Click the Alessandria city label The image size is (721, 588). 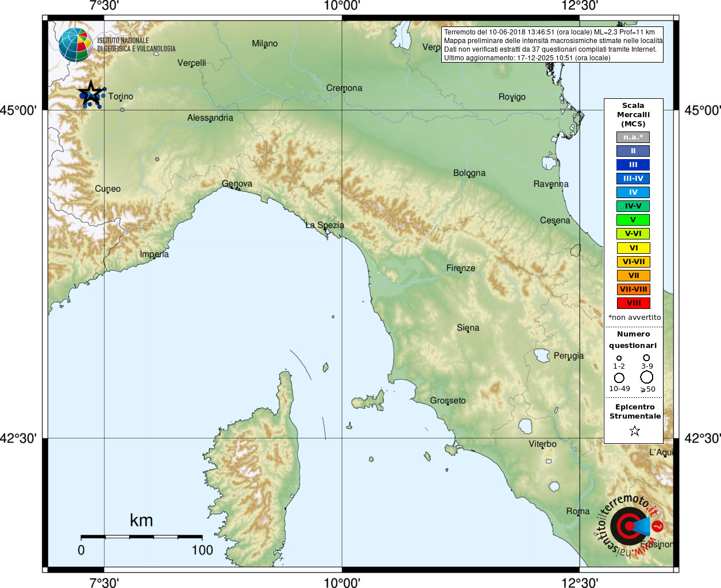(210, 118)
